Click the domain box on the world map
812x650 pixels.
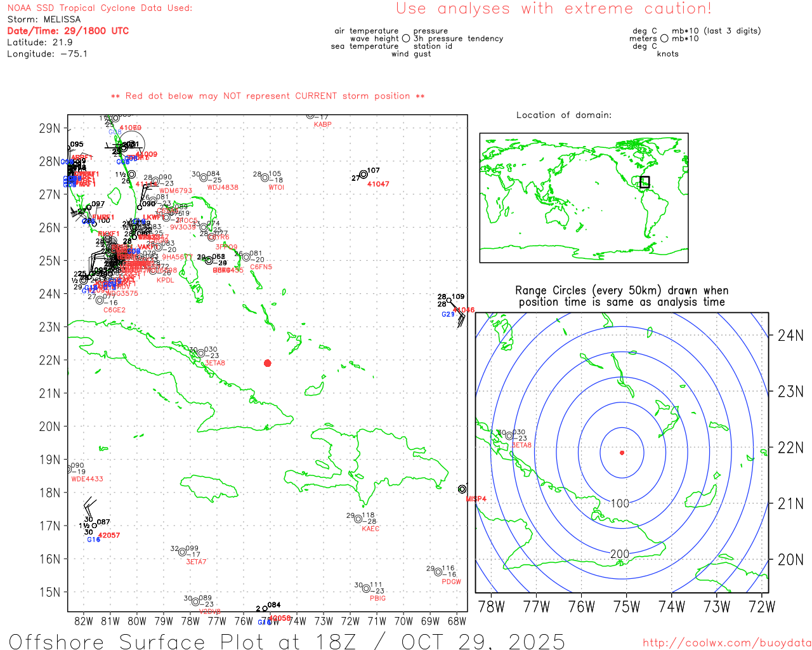[645, 182]
